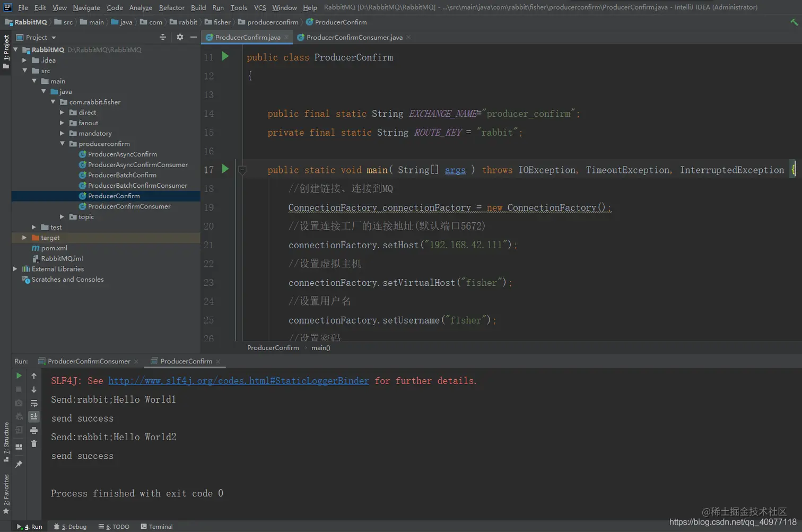The height and width of the screenshot is (532, 802).
Task: Pin the Run tab with pin icon
Action: (19, 464)
